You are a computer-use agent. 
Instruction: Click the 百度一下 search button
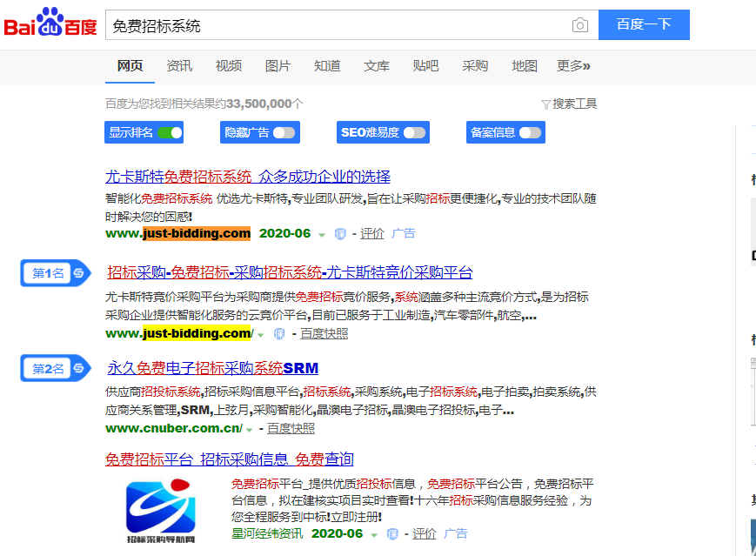[x=644, y=24]
